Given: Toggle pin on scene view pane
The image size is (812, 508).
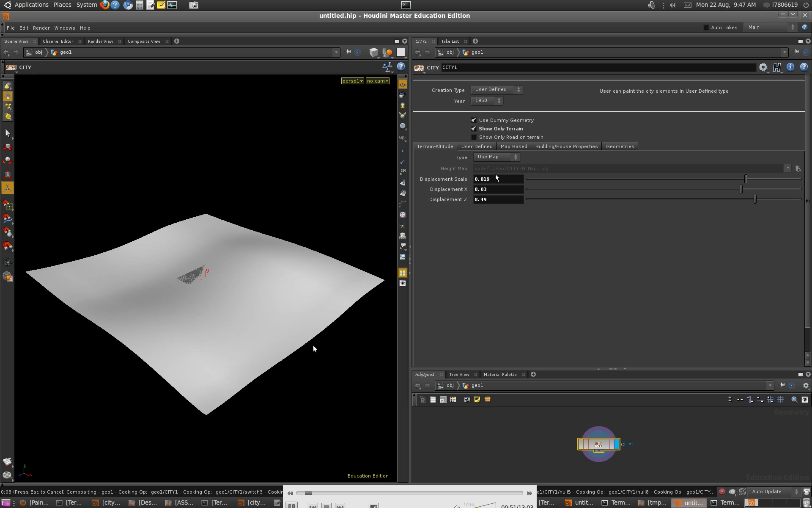Looking at the screenshot, I should pyautogui.click(x=348, y=52).
